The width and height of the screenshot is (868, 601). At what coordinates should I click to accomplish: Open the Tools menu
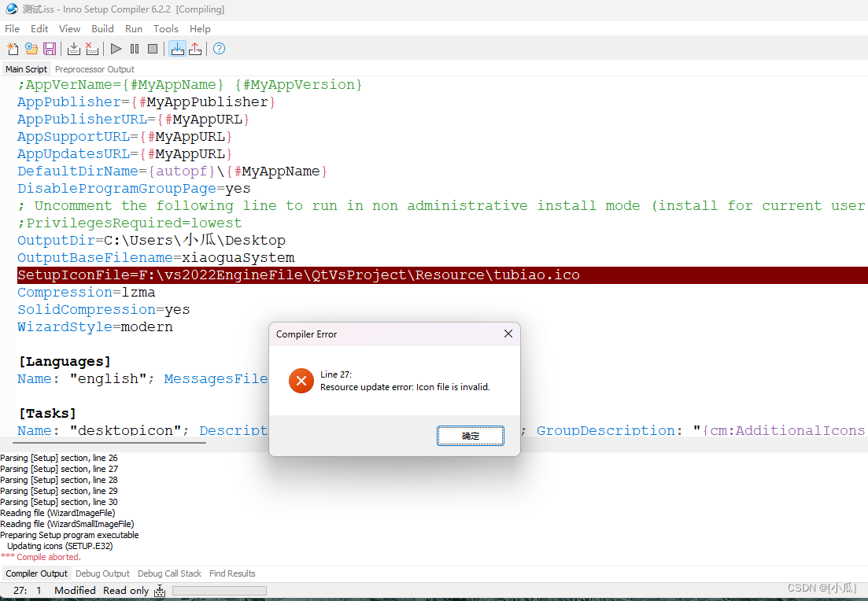click(x=165, y=29)
